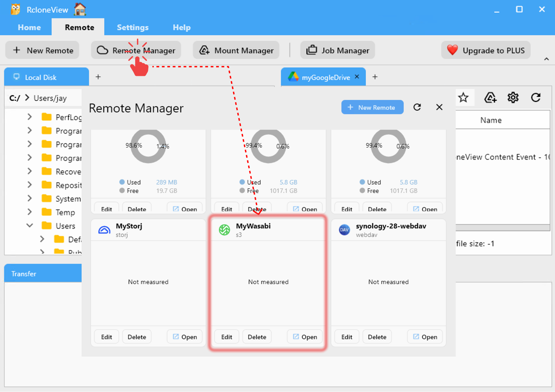Screen dimensions: 555x392
Task: Select the Local Disk tab
Action: tap(46, 77)
